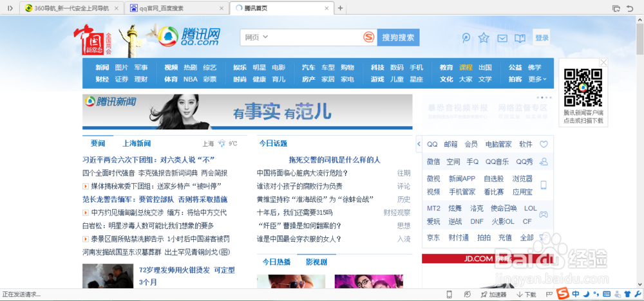Click the shirt skin icon in IME bar

627,294
